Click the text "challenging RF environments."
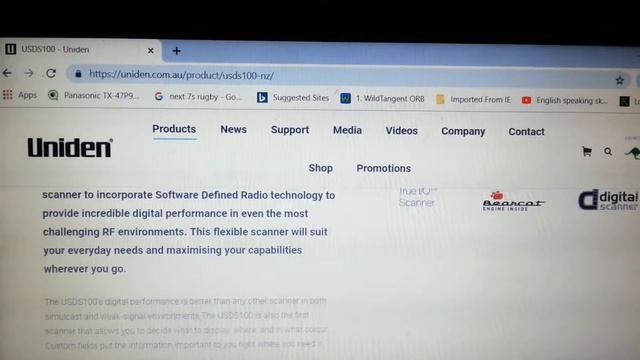Image resolution: width=640 pixels, height=360 pixels. tap(115, 232)
